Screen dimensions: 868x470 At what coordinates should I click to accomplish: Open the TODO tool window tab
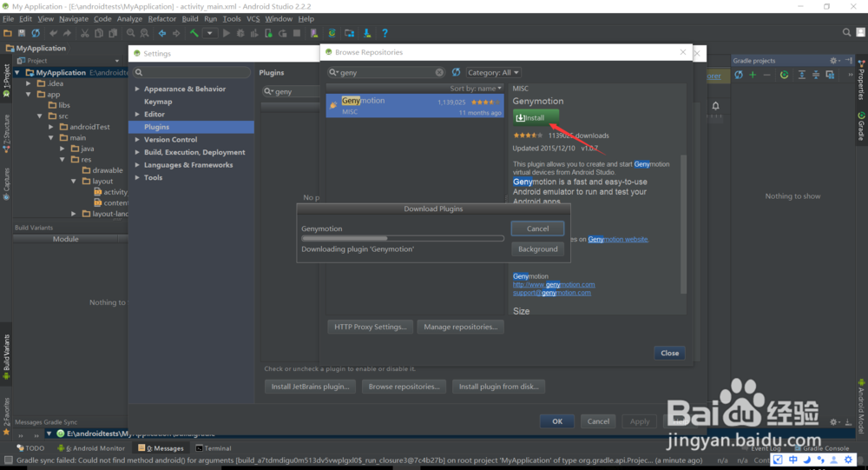coord(30,447)
